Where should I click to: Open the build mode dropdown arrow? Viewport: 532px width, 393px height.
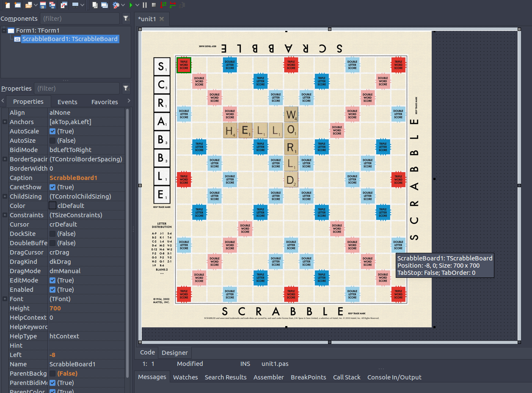(123, 5)
